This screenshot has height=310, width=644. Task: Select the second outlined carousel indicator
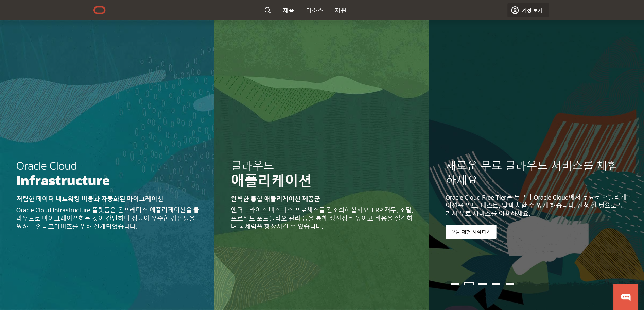[469, 284]
